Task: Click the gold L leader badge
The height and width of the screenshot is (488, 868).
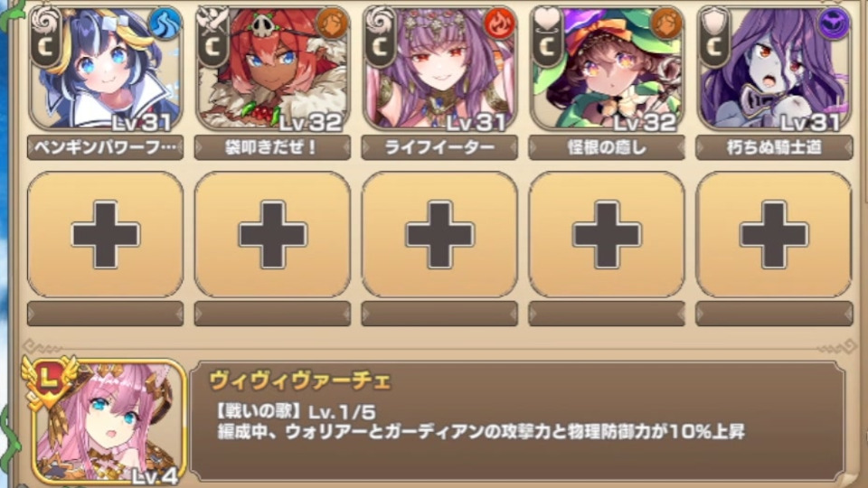Action: tap(50, 381)
